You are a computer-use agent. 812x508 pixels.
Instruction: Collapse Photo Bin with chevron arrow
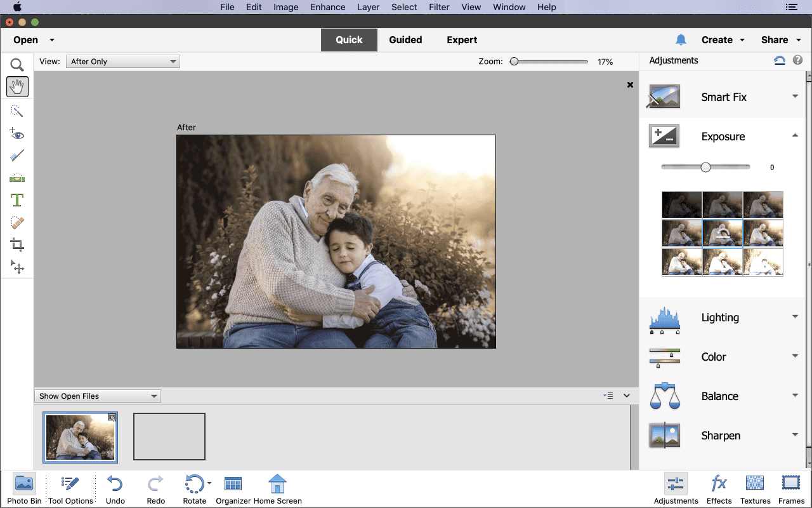click(627, 396)
